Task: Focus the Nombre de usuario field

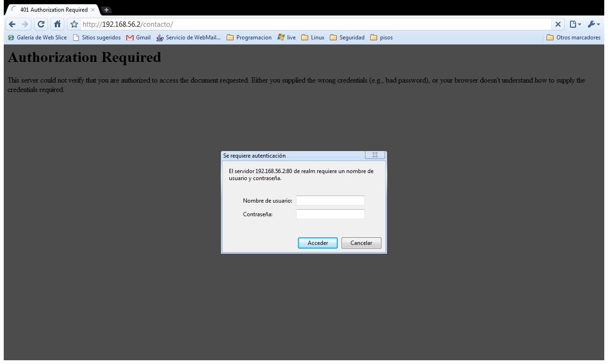Action: tap(330, 201)
